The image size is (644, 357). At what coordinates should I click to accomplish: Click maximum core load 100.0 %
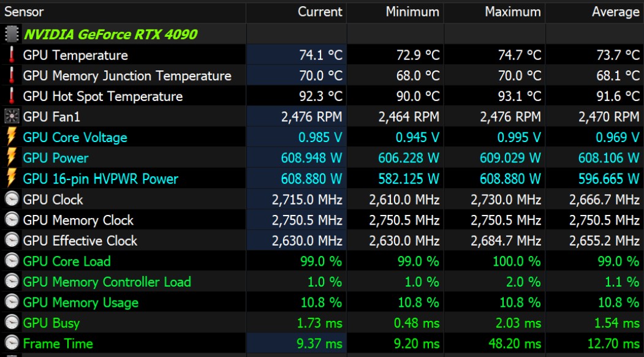tap(517, 261)
